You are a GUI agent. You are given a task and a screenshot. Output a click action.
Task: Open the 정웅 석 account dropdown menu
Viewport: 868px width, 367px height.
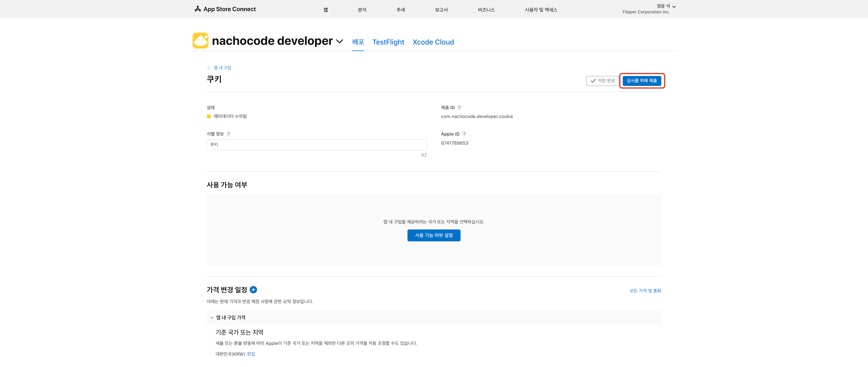click(666, 6)
